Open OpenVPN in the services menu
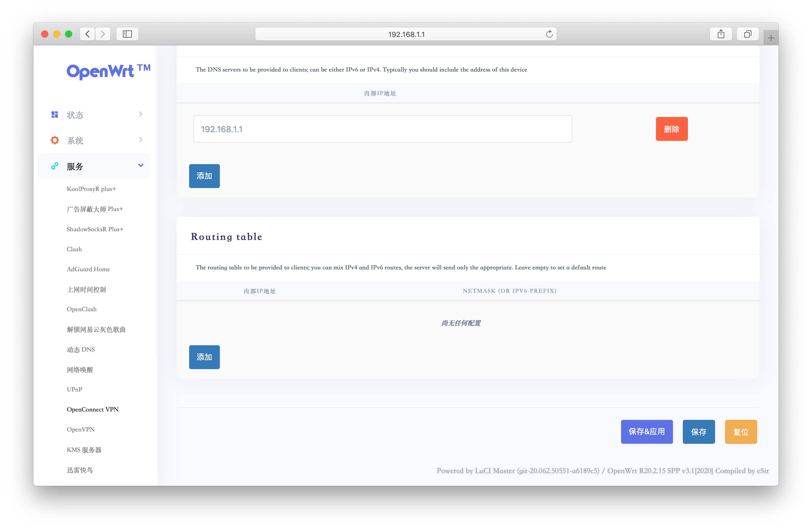Viewport: 812px width, 530px height. [81, 429]
